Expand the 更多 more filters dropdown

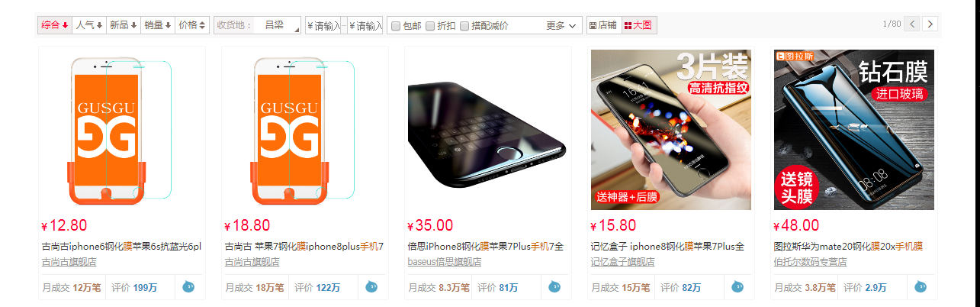(562, 25)
